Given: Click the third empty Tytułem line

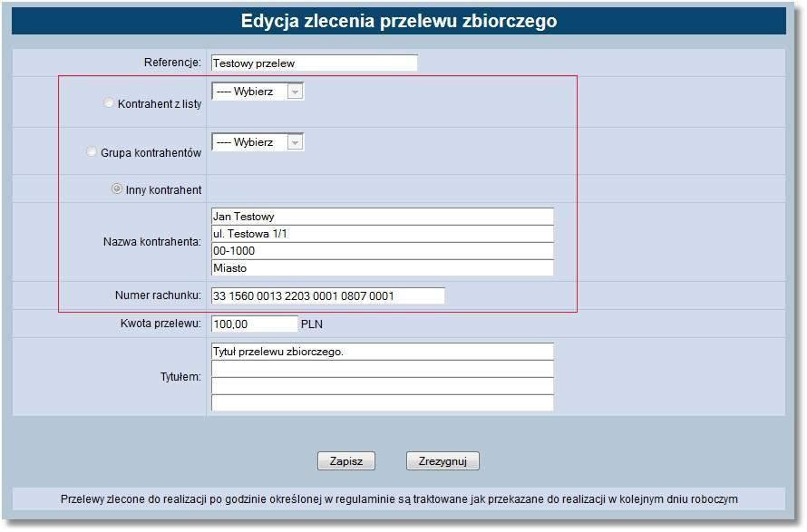Looking at the screenshot, I should tap(383, 386).
